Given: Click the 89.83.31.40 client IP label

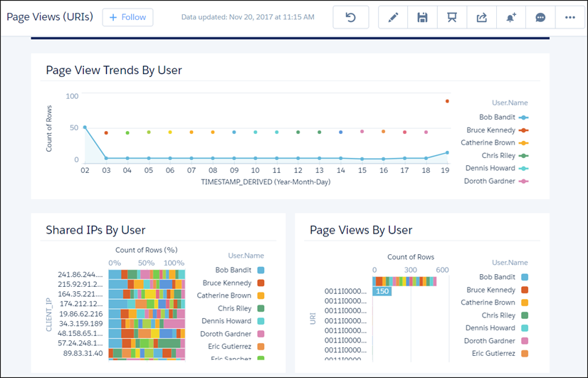Looking at the screenshot, I should 83,353.
